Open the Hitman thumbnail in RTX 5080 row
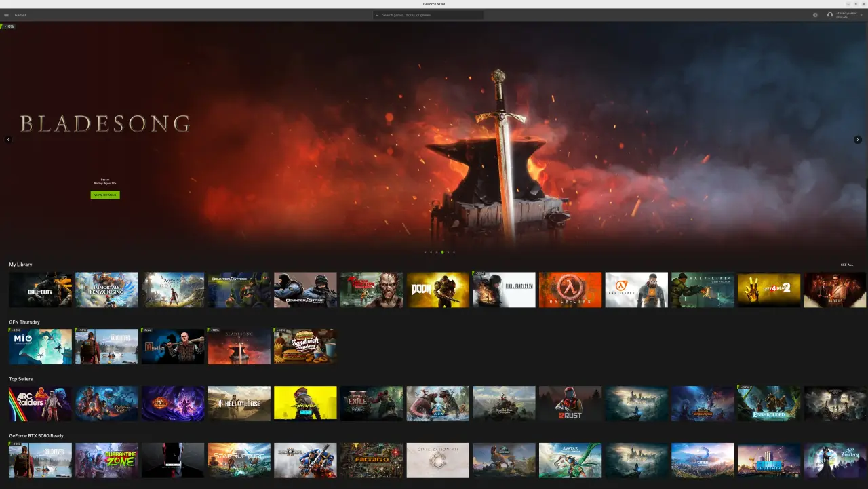The image size is (868, 489). [173, 461]
